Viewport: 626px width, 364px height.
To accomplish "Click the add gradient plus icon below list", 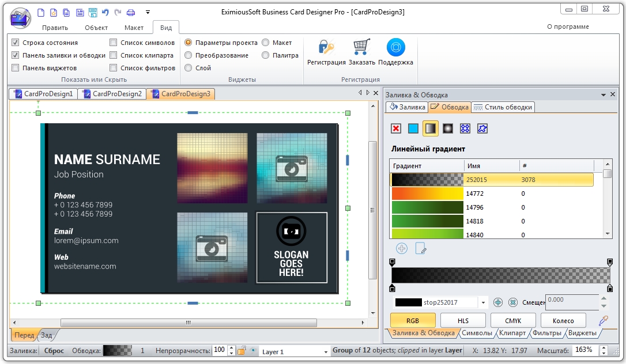I will tap(402, 249).
